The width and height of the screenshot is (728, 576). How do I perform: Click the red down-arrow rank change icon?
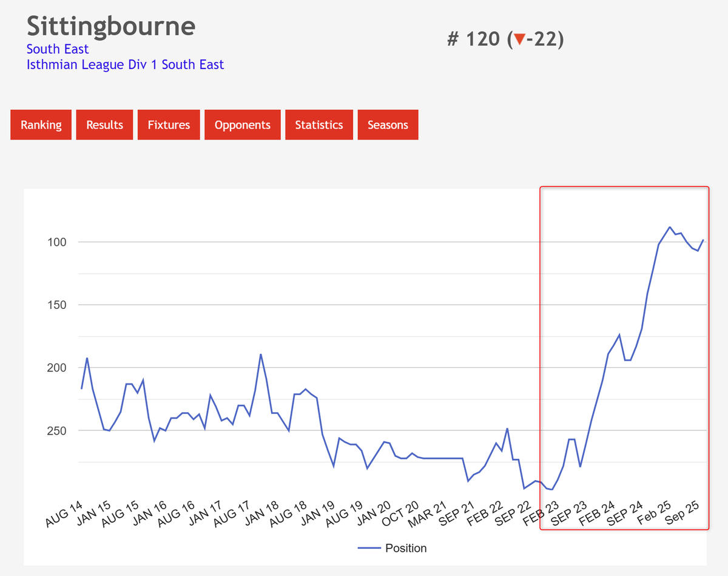[519, 40]
